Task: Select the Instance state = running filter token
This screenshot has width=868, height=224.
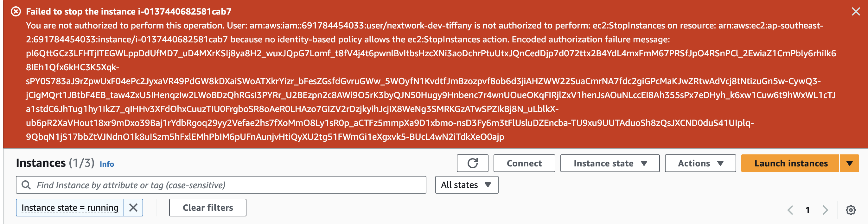Action: [70, 208]
